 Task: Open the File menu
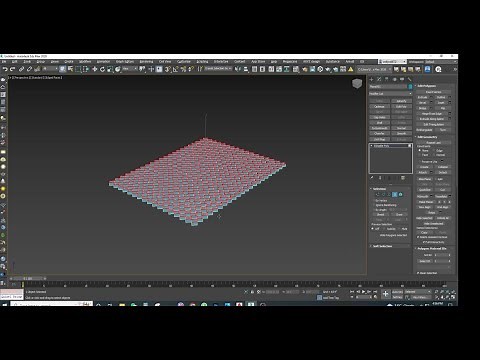pyautogui.click(x=4, y=62)
